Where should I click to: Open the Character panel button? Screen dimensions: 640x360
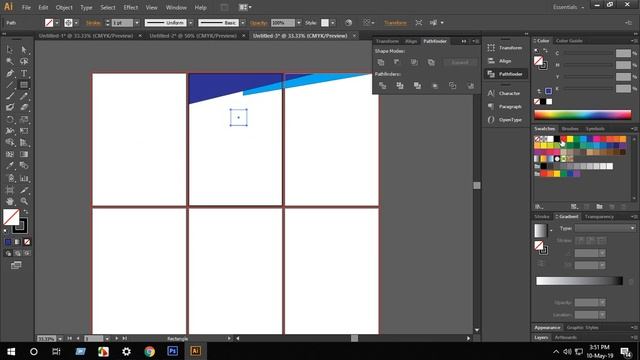[505, 93]
